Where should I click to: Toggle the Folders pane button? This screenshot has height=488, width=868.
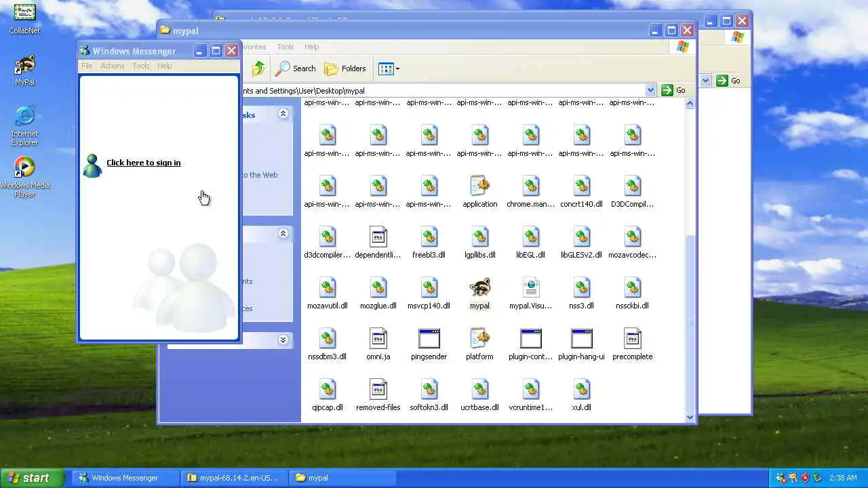[345, 68]
